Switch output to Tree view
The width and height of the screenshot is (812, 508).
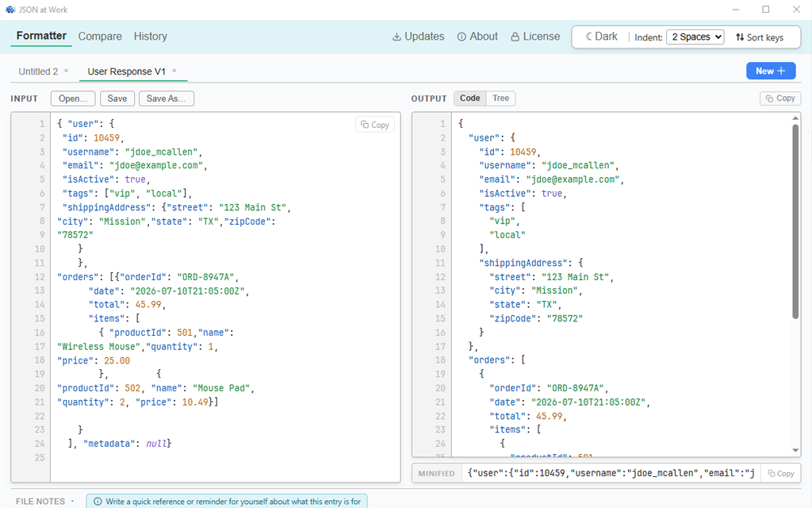pyautogui.click(x=500, y=98)
